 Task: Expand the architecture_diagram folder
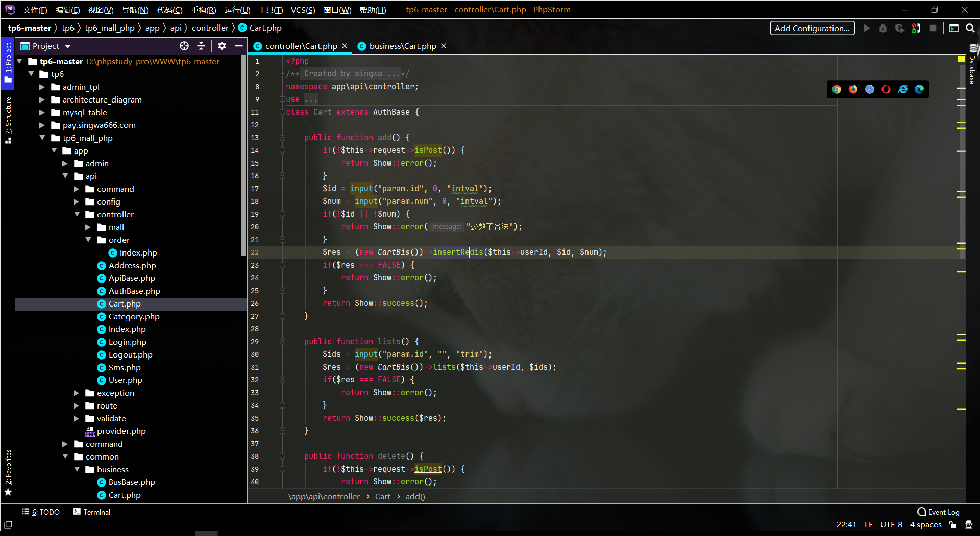click(42, 100)
